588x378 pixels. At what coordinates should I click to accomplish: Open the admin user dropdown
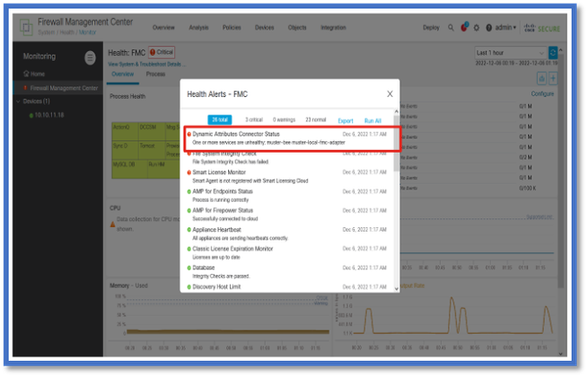(505, 28)
